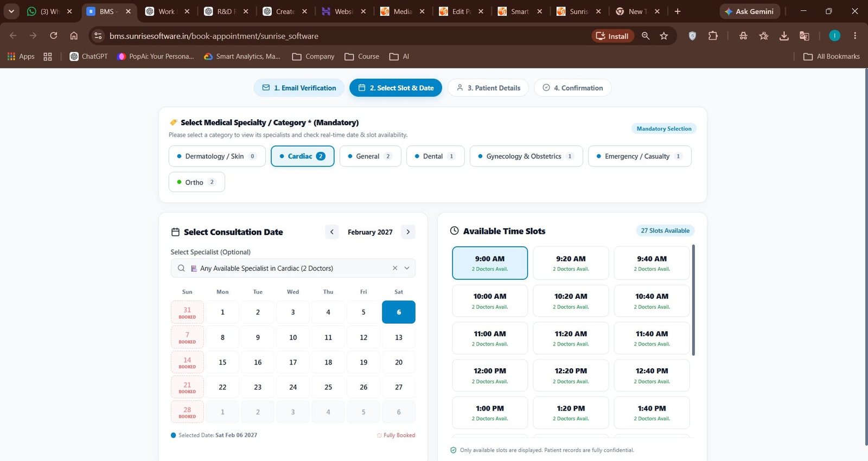The width and height of the screenshot is (868, 461).
Task: Click the time slots list scrollbar
Action: pyautogui.click(x=693, y=300)
